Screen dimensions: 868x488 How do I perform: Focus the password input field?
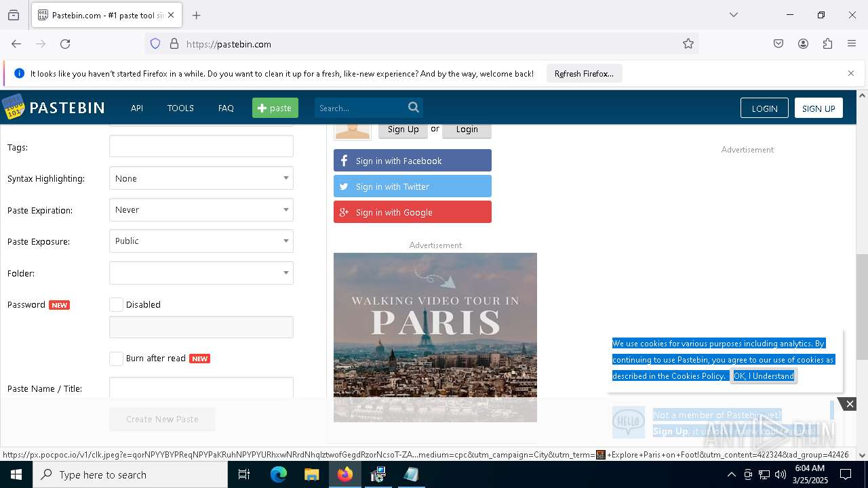click(201, 327)
